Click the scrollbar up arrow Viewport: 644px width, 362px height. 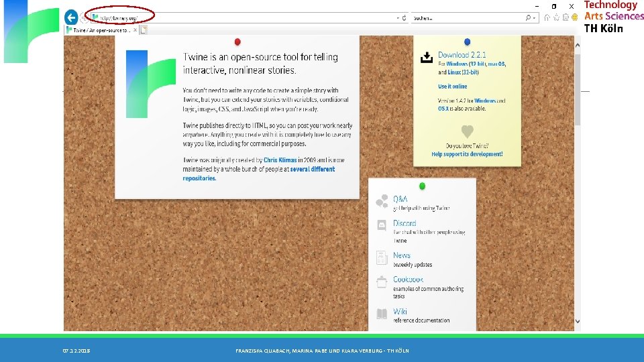tap(578, 45)
